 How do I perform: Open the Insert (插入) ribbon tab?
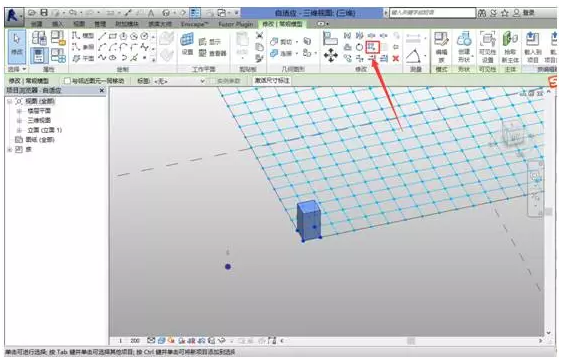[57, 24]
